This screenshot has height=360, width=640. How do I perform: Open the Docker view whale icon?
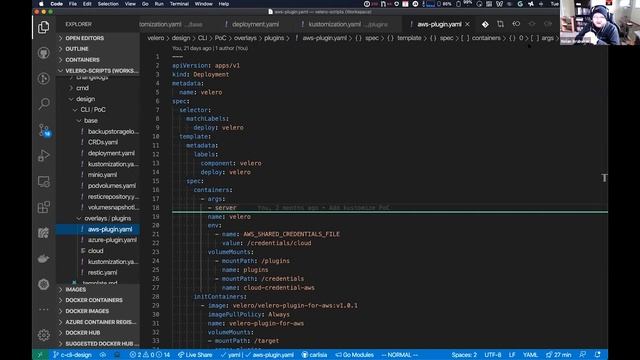pos(44,258)
